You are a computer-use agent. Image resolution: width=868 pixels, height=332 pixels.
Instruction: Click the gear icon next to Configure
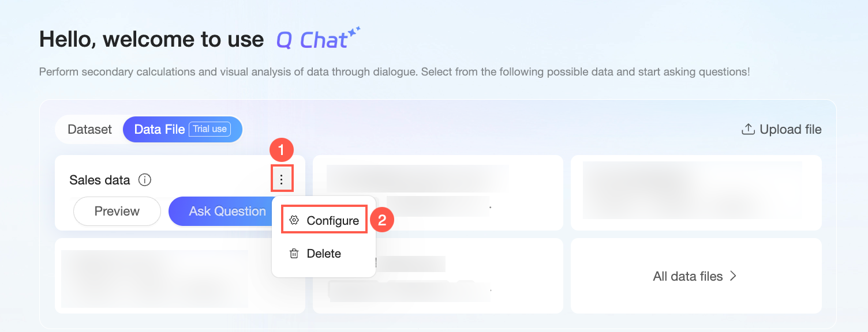tap(294, 221)
